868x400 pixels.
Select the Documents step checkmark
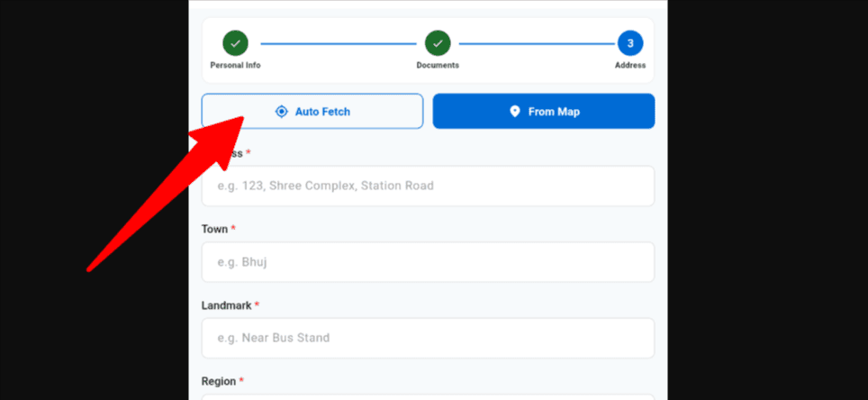438,43
